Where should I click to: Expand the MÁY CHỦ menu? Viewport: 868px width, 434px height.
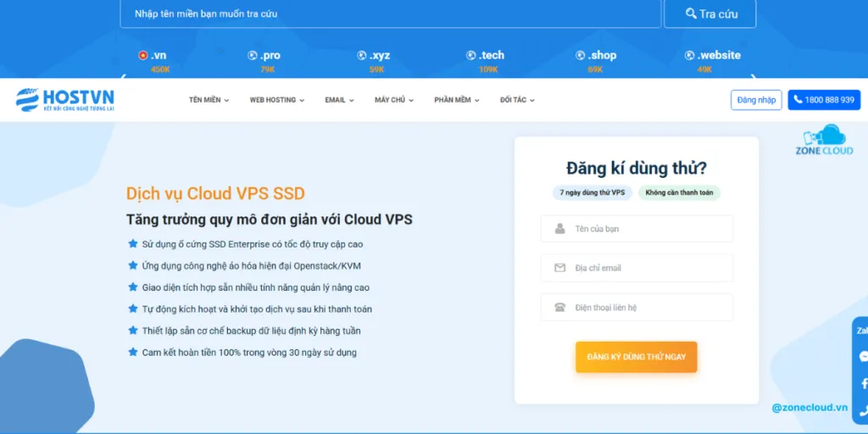[393, 100]
